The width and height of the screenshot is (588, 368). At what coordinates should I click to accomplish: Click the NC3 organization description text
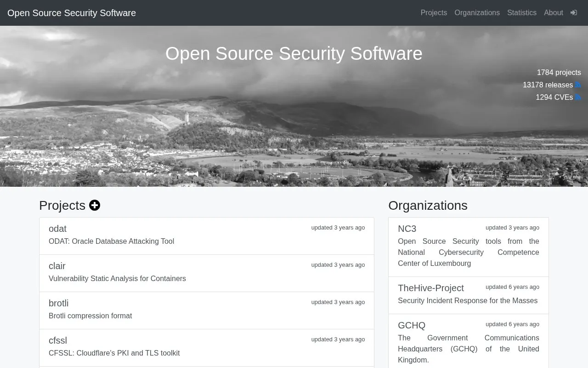click(469, 253)
